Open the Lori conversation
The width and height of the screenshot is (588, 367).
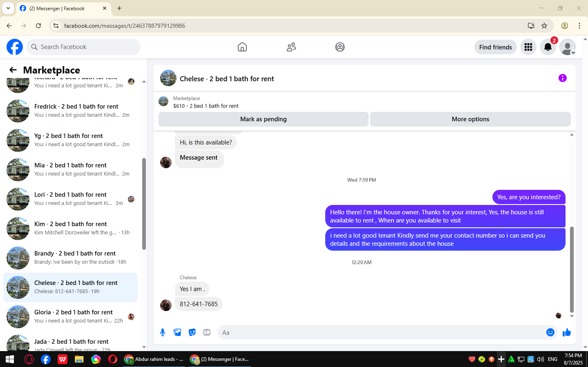click(70, 199)
